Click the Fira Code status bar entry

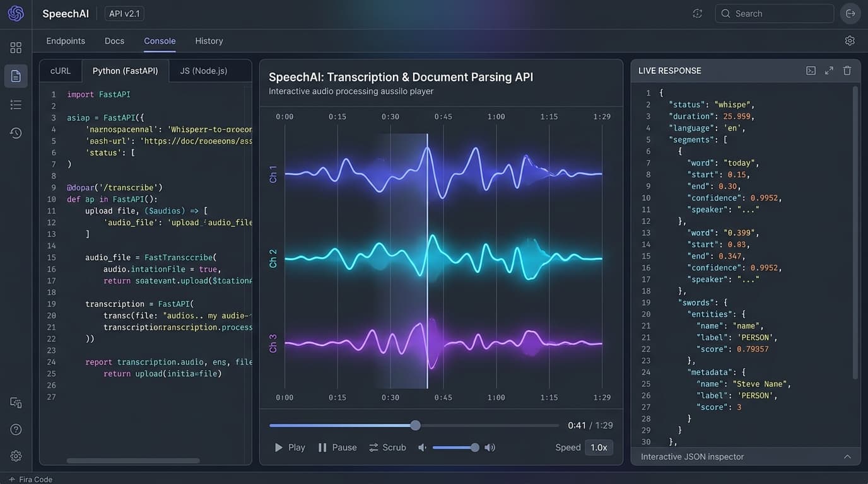(30, 479)
